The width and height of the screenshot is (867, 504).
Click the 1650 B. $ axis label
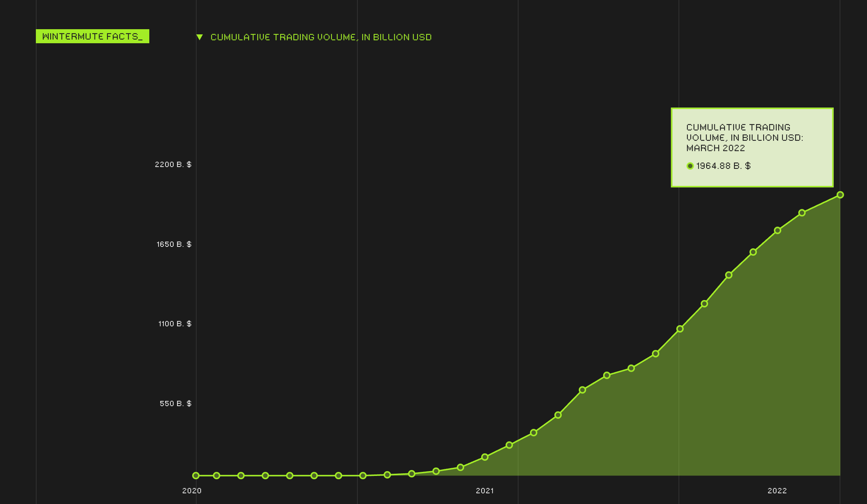pyautogui.click(x=174, y=244)
